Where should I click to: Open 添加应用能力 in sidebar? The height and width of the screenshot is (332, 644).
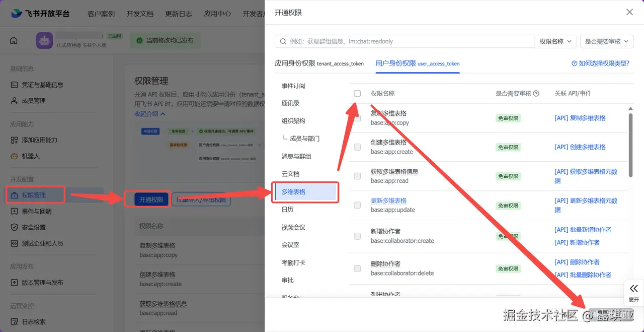click(x=39, y=140)
